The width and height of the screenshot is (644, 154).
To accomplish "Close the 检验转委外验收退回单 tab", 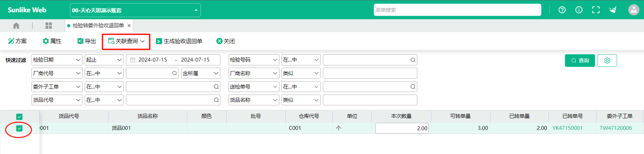I will [129, 26].
